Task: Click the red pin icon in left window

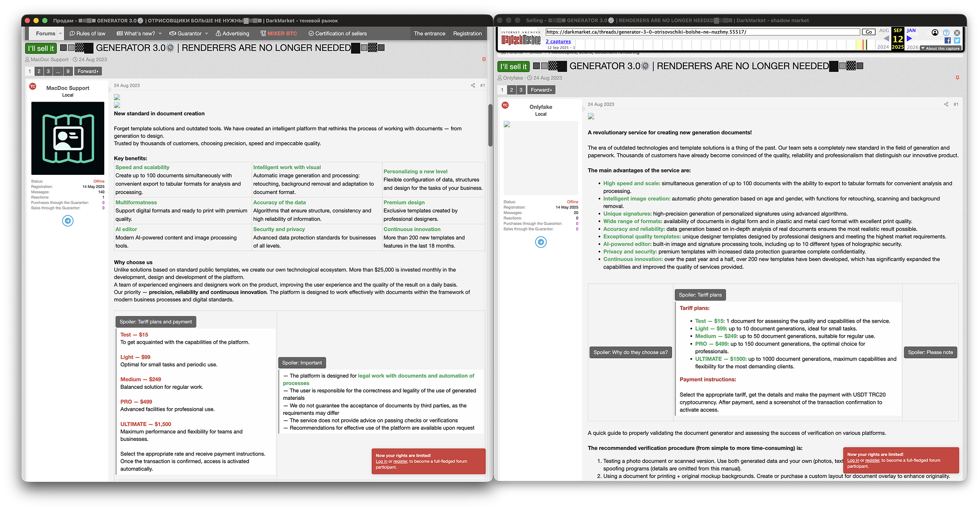Action: 484,59
